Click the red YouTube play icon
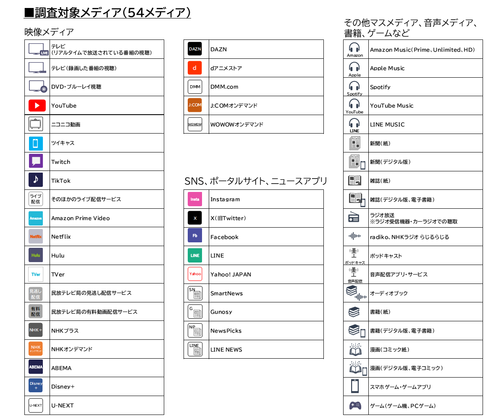 37,105
